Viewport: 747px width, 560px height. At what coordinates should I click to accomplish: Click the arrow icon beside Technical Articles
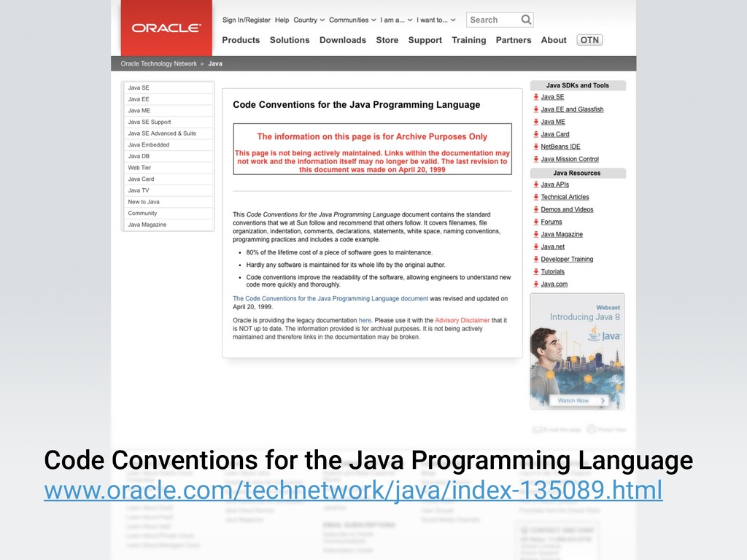536,197
